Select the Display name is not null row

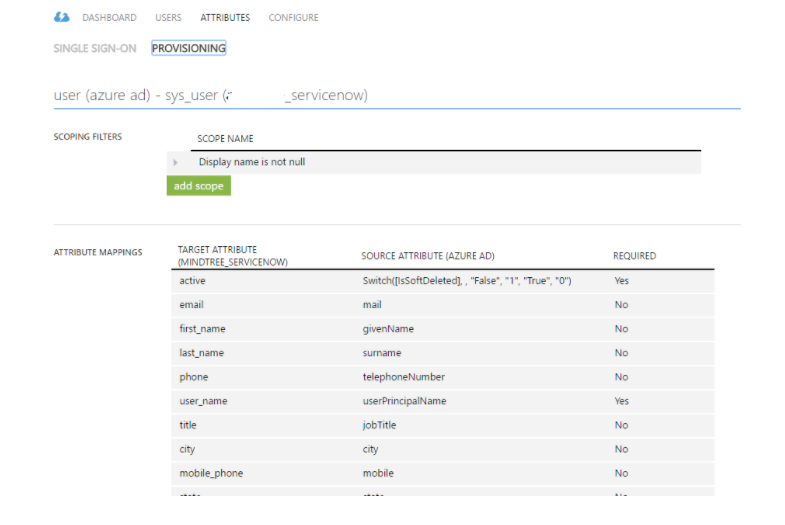pyautogui.click(x=434, y=162)
